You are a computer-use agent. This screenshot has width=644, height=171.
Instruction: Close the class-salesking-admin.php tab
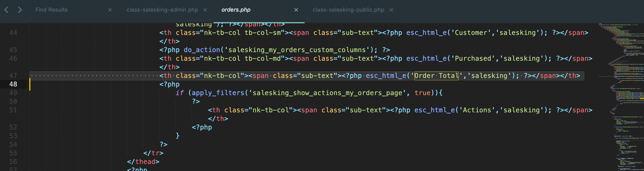pos(205,10)
